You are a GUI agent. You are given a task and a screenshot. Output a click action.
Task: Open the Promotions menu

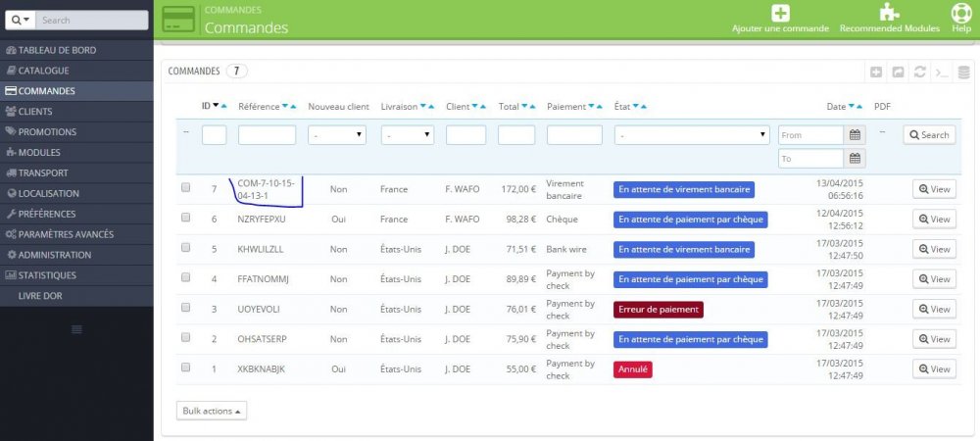[76, 131]
